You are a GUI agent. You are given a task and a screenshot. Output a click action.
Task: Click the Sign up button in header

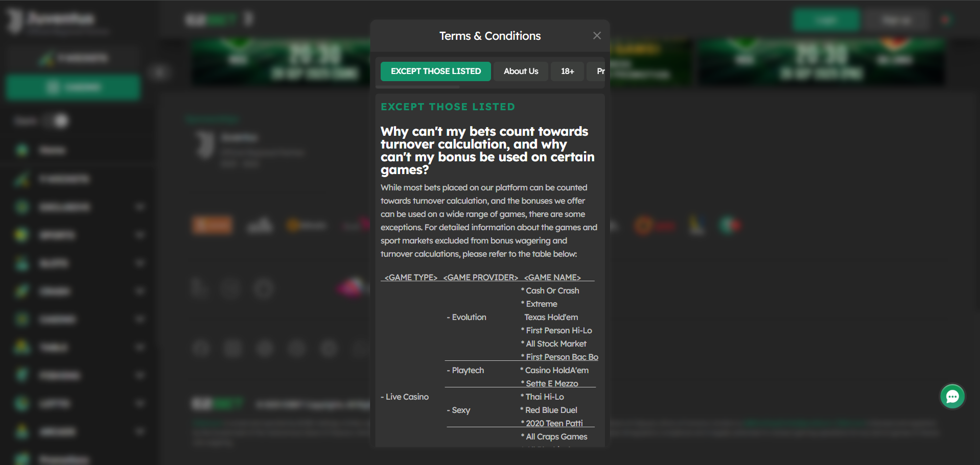896,20
